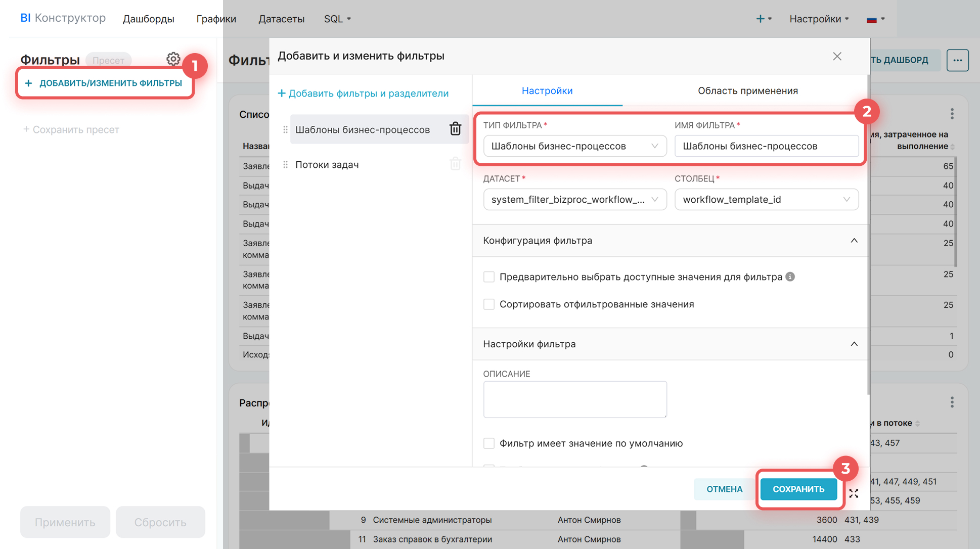Click the info icon next to preselect values option
The height and width of the screenshot is (549, 980).
click(x=790, y=277)
